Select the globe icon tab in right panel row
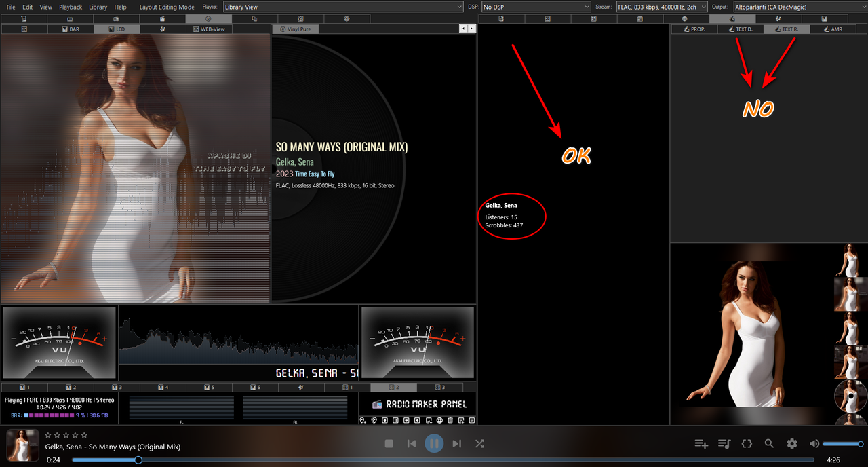Viewport: 868px width, 467px height. click(x=684, y=19)
